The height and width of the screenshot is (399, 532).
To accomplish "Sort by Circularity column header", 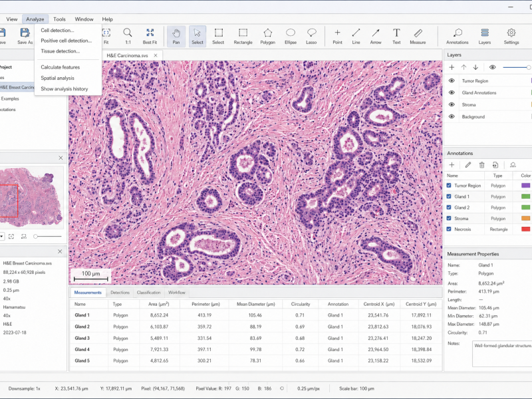I will point(301,304).
